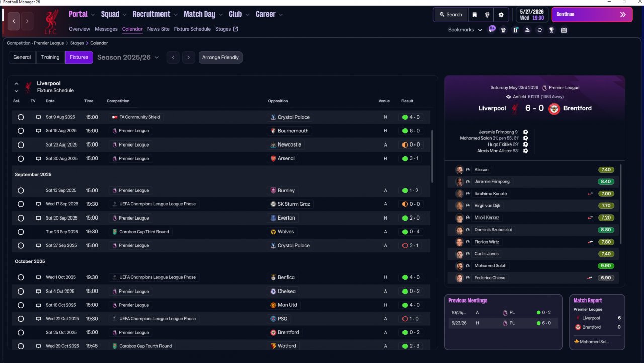Go to previous season with left chevron

coord(173,57)
